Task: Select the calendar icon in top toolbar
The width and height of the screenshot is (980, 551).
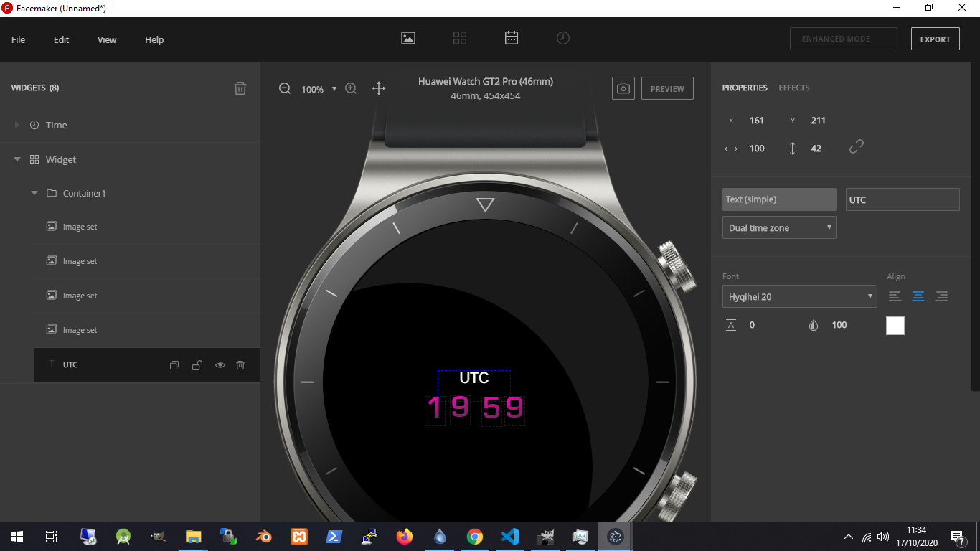Action: coord(512,38)
